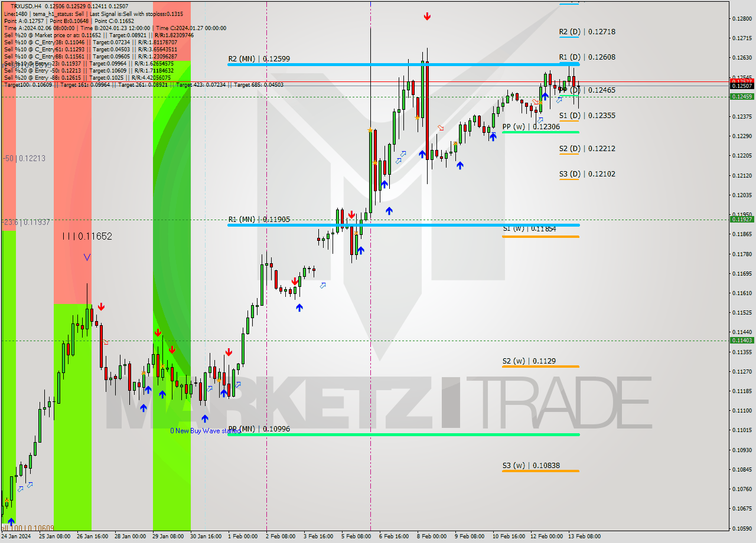Click the -23.6 | 0.11937 Fibonacci label
Viewport: 756px width, 543px height.
[x=25, y=222]
